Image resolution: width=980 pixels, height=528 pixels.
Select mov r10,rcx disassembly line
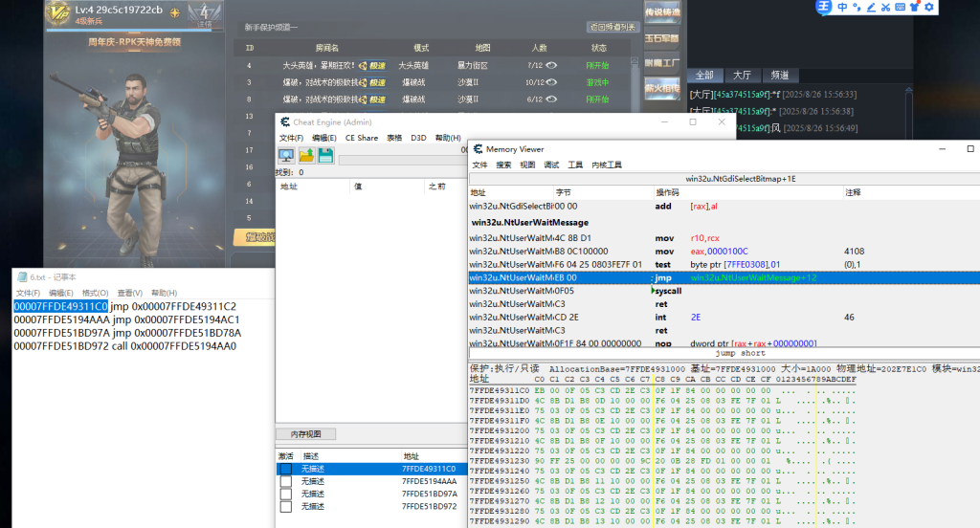[724, 238]
